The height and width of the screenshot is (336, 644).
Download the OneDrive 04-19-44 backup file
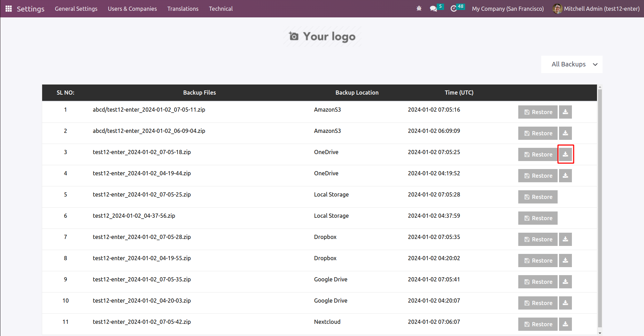click(565, 176)
